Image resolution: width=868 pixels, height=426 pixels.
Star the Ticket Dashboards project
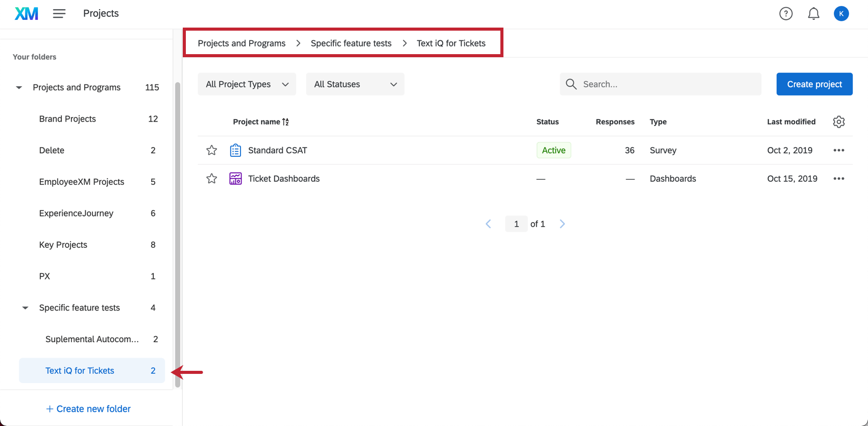click(x=211, y=178)
